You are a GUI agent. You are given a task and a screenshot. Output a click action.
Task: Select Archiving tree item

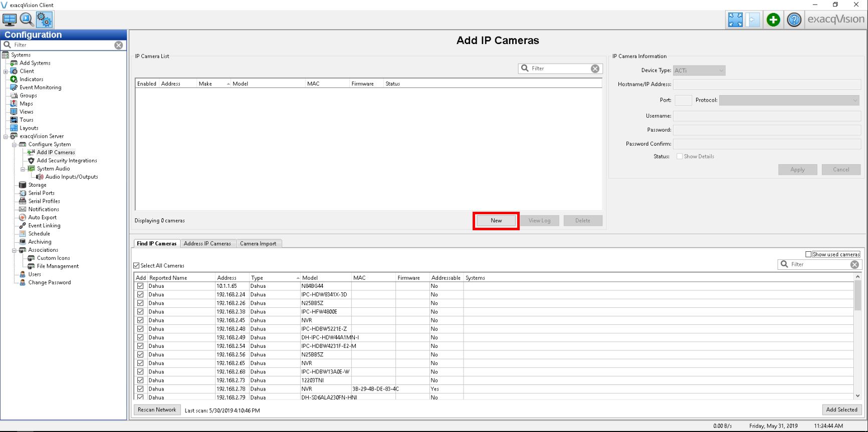pyautogui.click(x=40, y=242)
